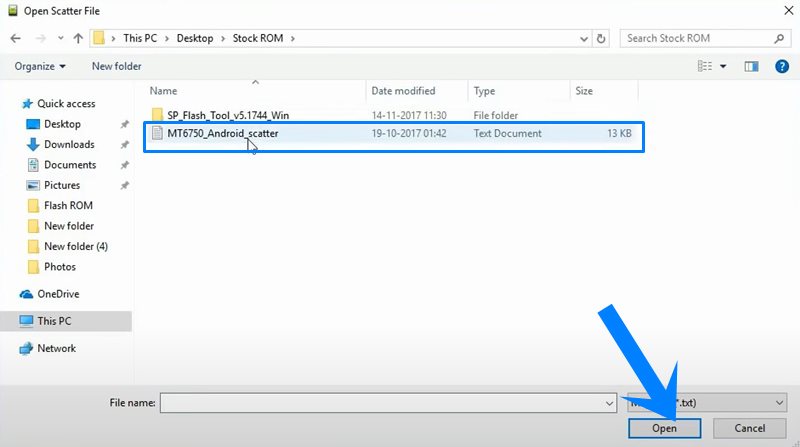
Task: Select Network in the navigation pane
Action: point(57,349)
